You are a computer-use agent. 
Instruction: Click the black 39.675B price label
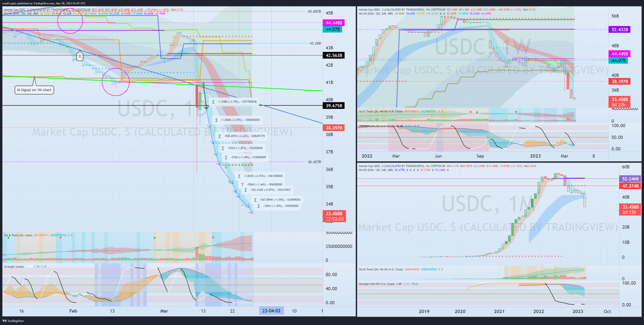tap(334, 106)
